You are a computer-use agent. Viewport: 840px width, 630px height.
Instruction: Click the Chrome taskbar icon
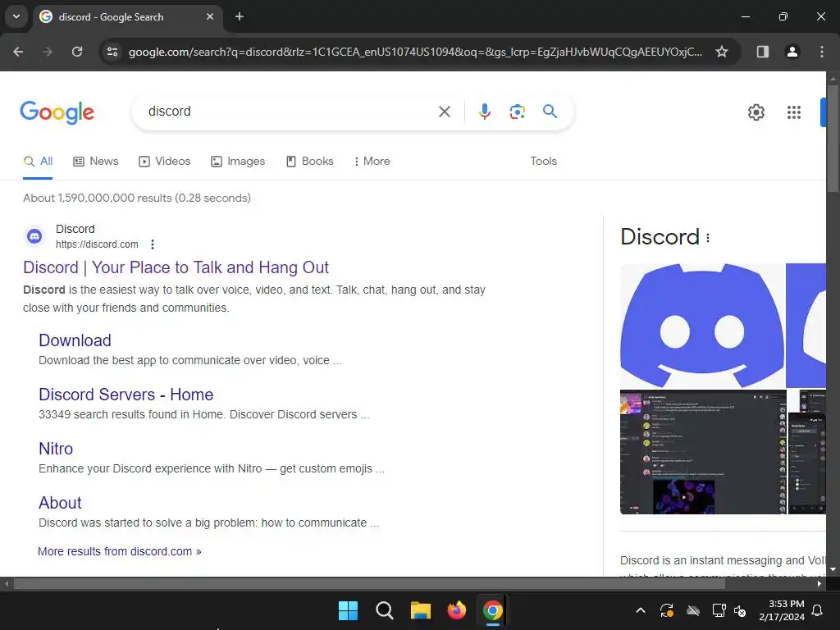click(492, 610)
